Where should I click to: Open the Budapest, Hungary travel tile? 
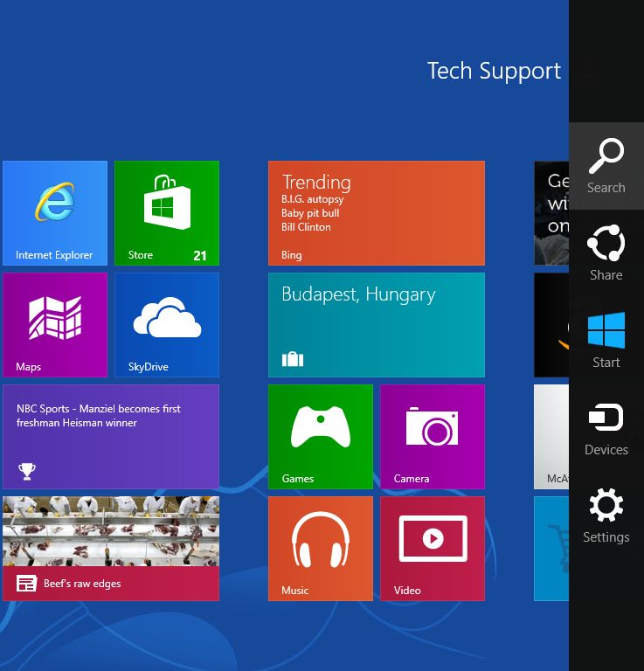point(377,325)
